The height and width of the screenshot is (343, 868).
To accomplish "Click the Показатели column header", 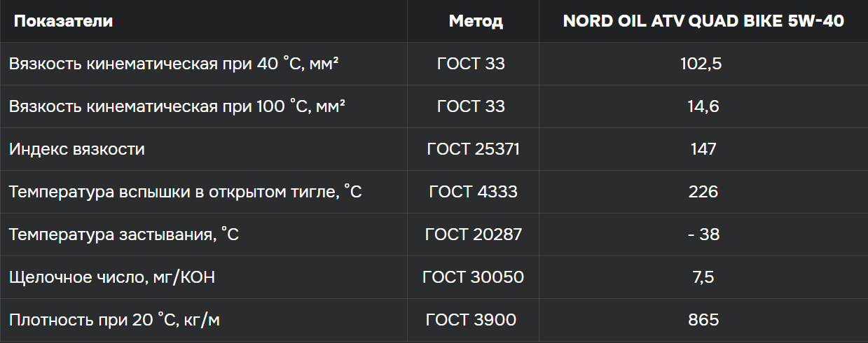I will point(64,21).
